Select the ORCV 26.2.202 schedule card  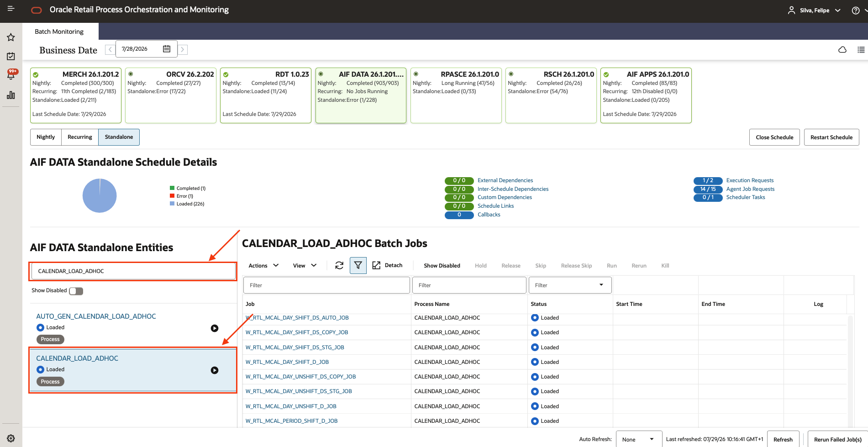coord(171,95)
